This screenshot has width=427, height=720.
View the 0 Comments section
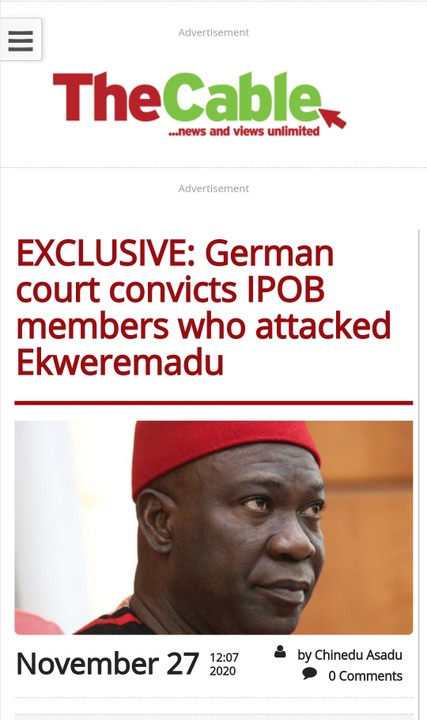[x=365, y=676]
